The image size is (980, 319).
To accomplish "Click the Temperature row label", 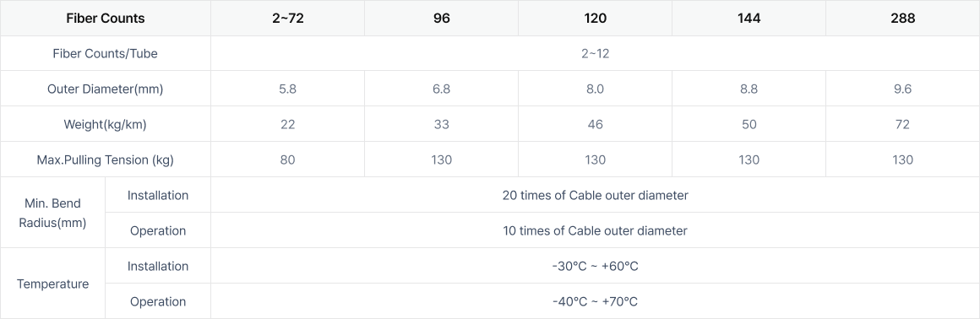I will [52, 284].
